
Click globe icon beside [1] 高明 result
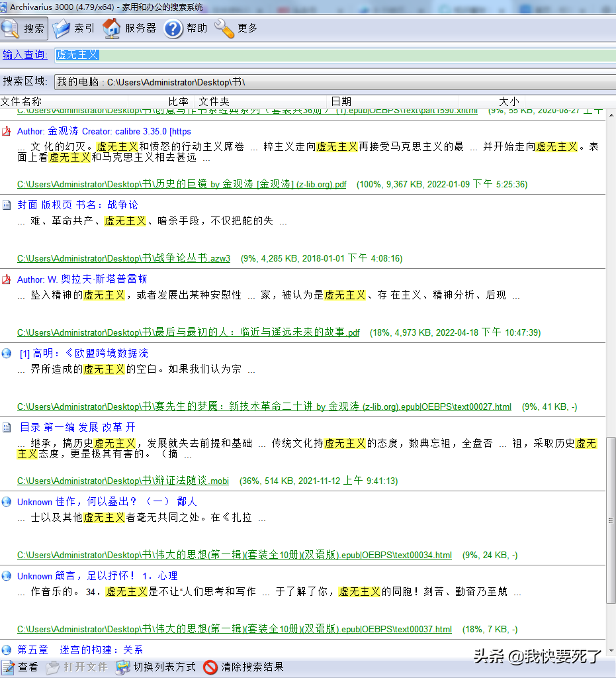(x=7, y=354)
